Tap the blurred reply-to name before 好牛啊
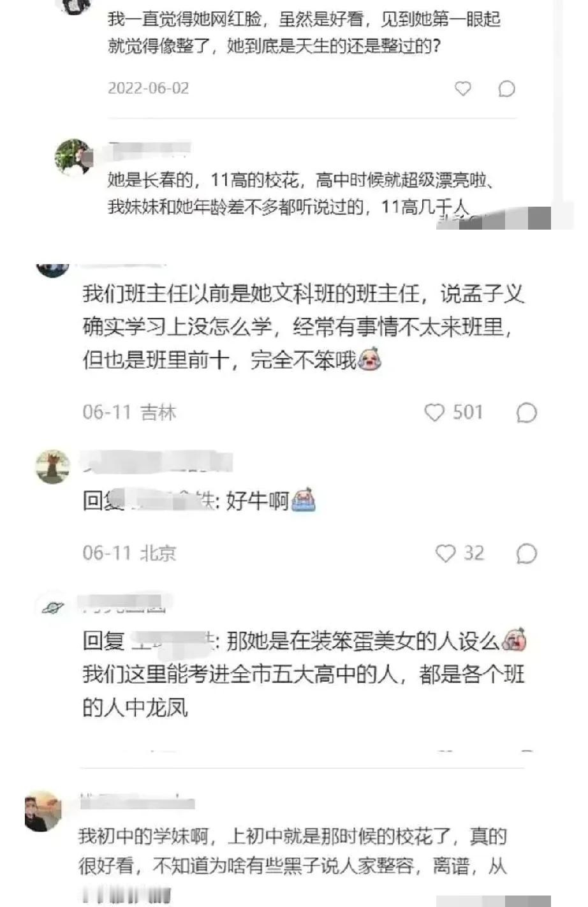This screenshot has width=588, height=907. [x=168, y=502]
